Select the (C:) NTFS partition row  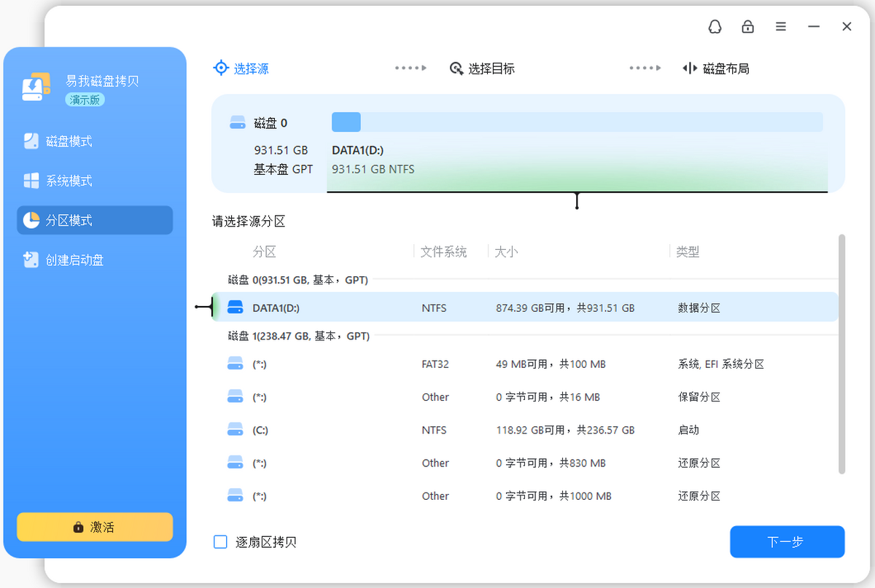point(524,430)
